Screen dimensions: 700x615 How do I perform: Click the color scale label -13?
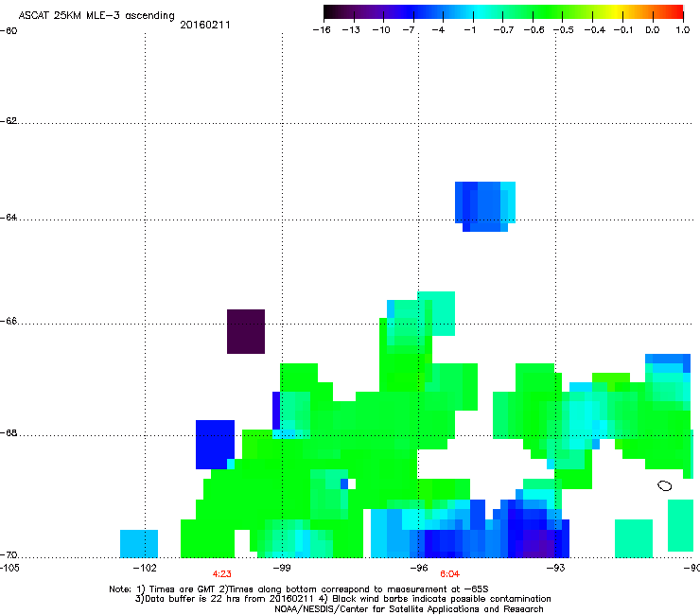(351, 30)
